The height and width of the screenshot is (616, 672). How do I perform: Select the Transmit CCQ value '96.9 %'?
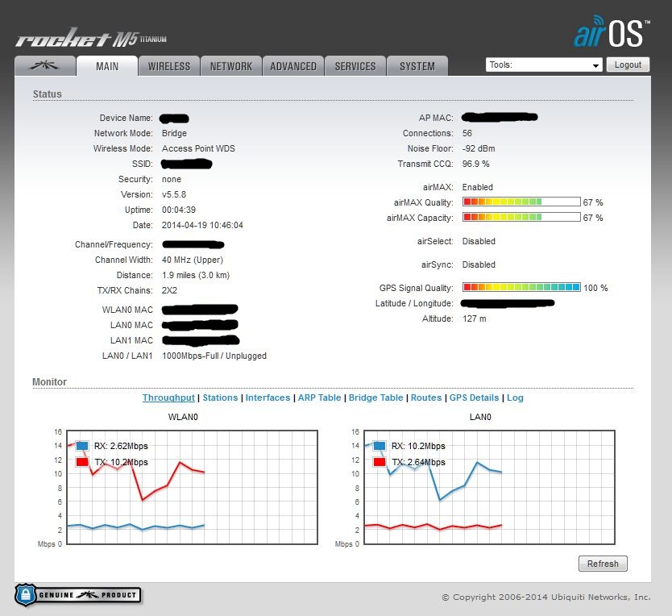[475, 164]
